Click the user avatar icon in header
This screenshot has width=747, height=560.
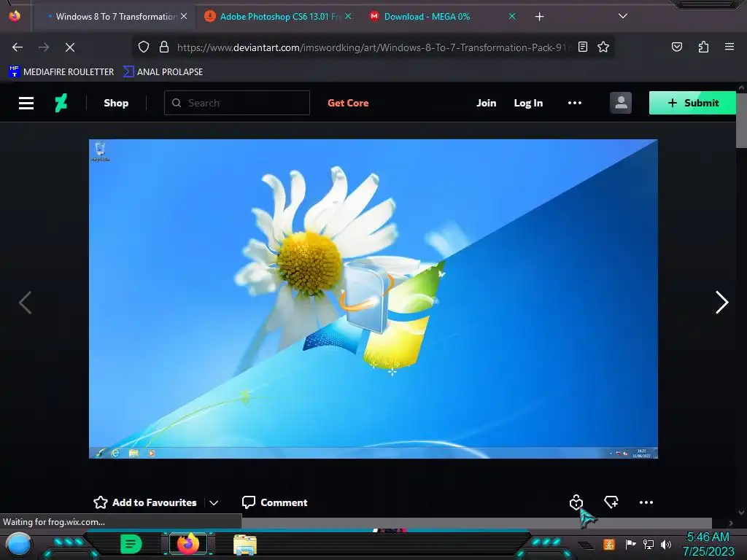click(621, 103)
